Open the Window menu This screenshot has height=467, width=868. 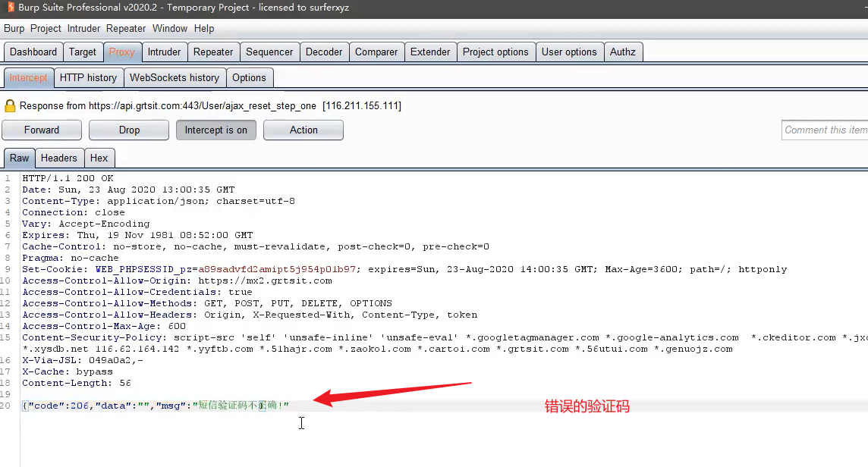tap(170, 28)
